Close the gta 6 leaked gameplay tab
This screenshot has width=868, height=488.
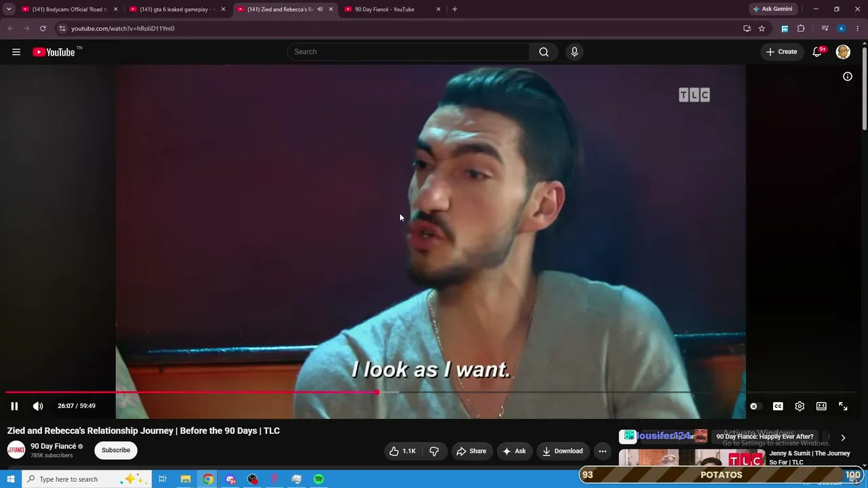point(223,9)
